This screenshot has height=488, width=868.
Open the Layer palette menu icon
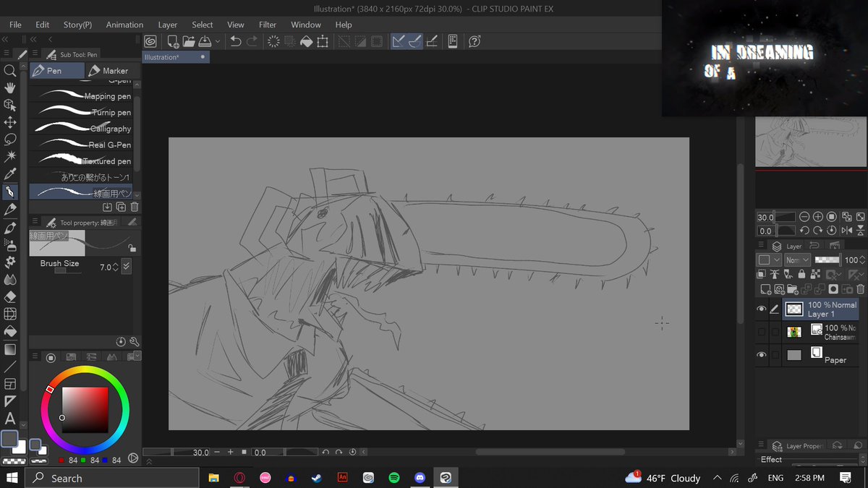pyautogui.click(x=761, y=246)
